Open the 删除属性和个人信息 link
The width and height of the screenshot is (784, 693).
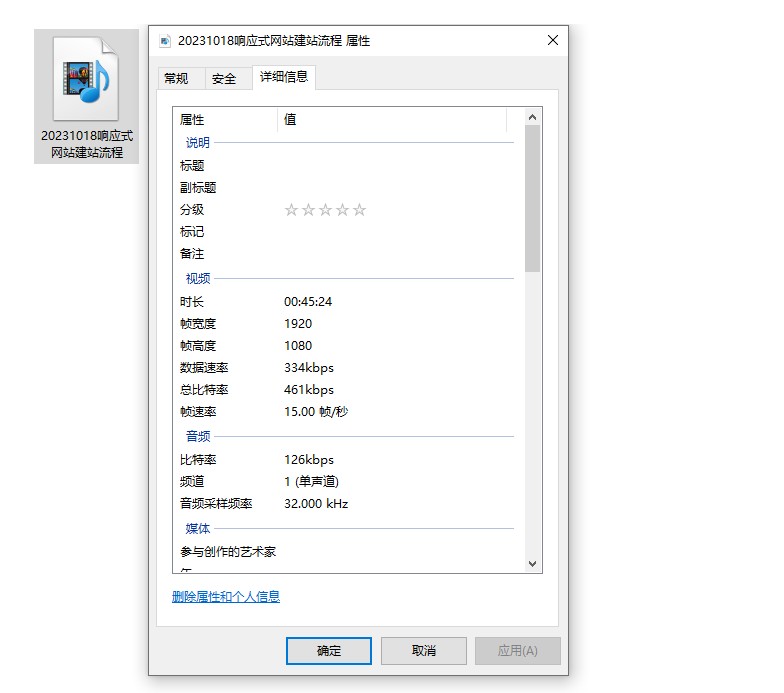(226, 596)
